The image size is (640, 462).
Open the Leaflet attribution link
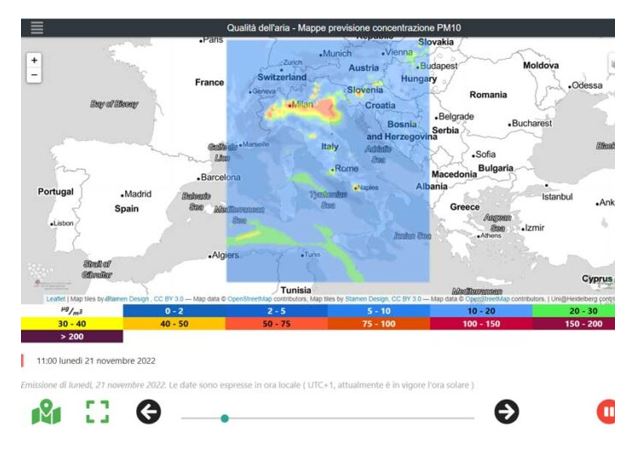point(56,299)
